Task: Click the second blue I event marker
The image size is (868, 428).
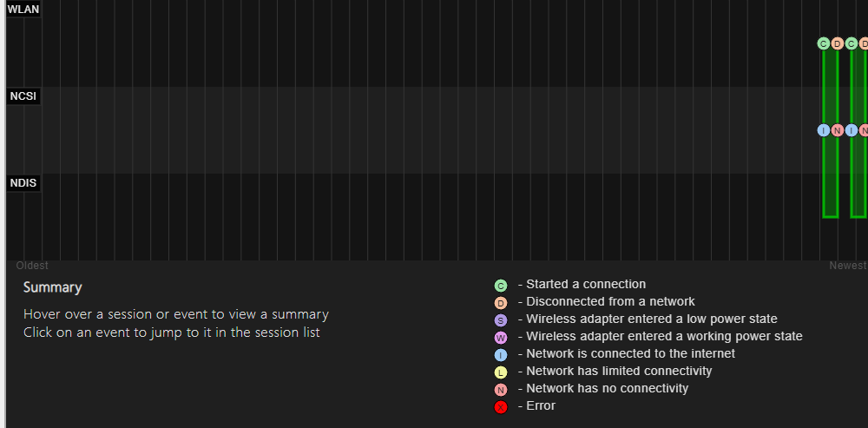Action: click(852, 130)
